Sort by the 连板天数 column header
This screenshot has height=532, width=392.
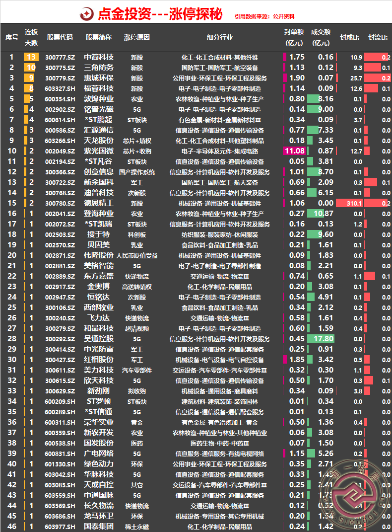pyautogui.click(x=31, y=37)
